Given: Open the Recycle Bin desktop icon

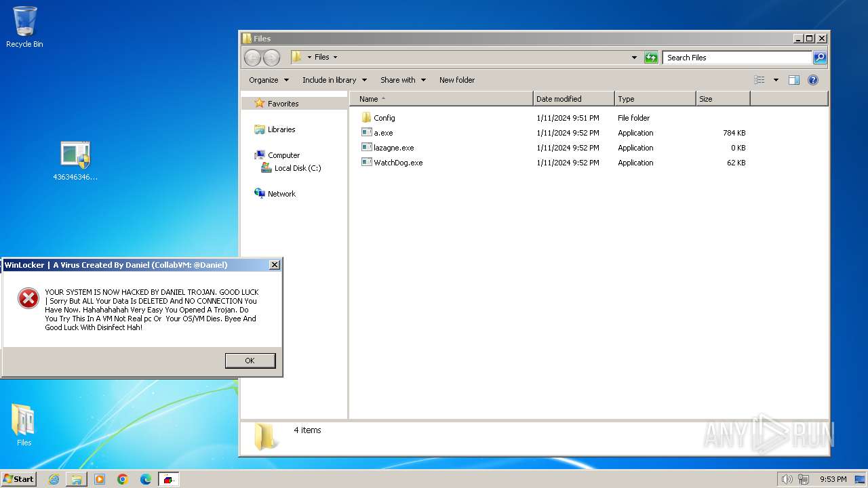Looking at the screenshot, I should (24, 27).
